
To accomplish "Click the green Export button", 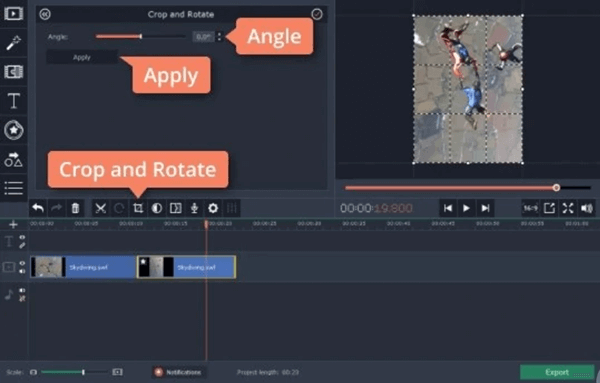I will tap(557, 372).
